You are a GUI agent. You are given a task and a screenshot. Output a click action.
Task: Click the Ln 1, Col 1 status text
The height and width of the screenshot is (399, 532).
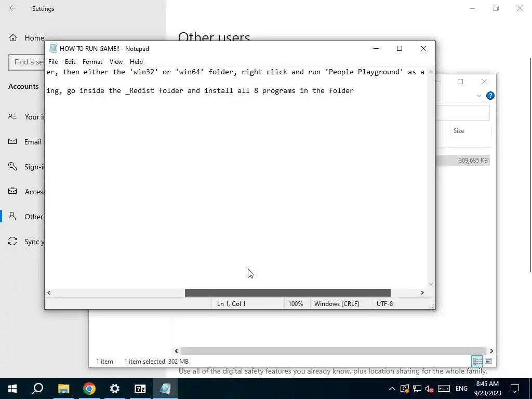click(231, 303)
